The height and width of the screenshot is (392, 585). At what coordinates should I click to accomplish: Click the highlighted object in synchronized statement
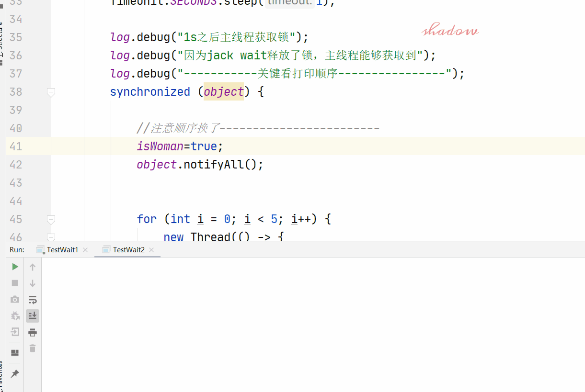[224, 91]
